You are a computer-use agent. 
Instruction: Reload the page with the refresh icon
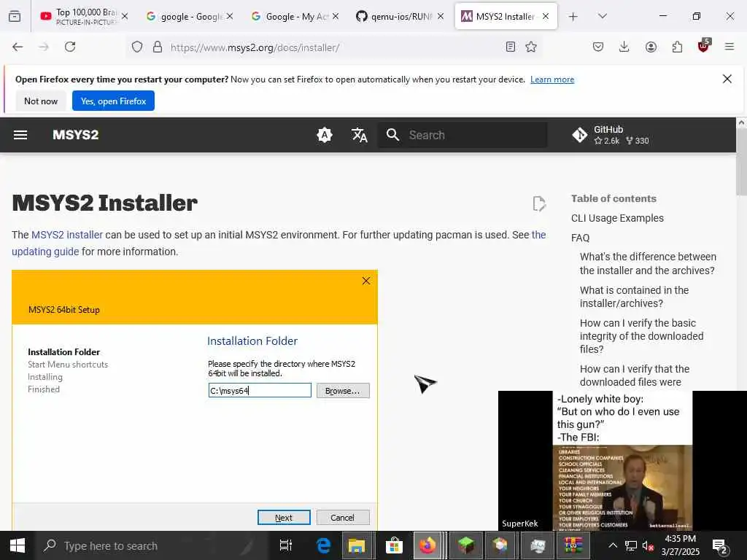(x=70, y=47)
